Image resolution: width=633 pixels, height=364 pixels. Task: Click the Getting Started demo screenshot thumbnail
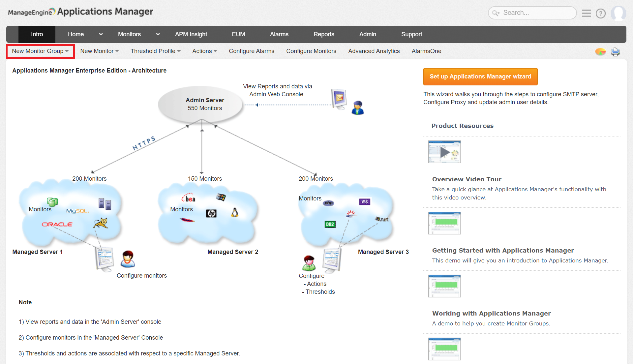(x=444, y=223)
